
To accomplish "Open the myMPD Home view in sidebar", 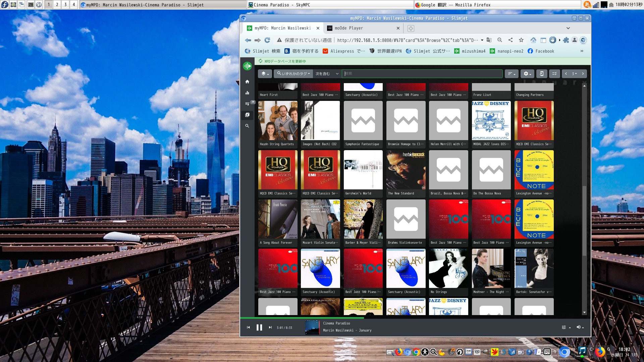I will 247,82.
